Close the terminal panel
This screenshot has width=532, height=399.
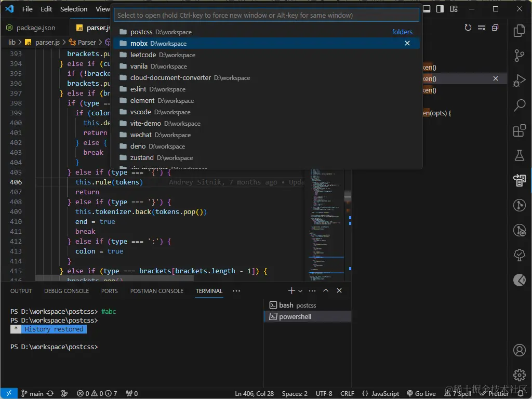point(339,291)
